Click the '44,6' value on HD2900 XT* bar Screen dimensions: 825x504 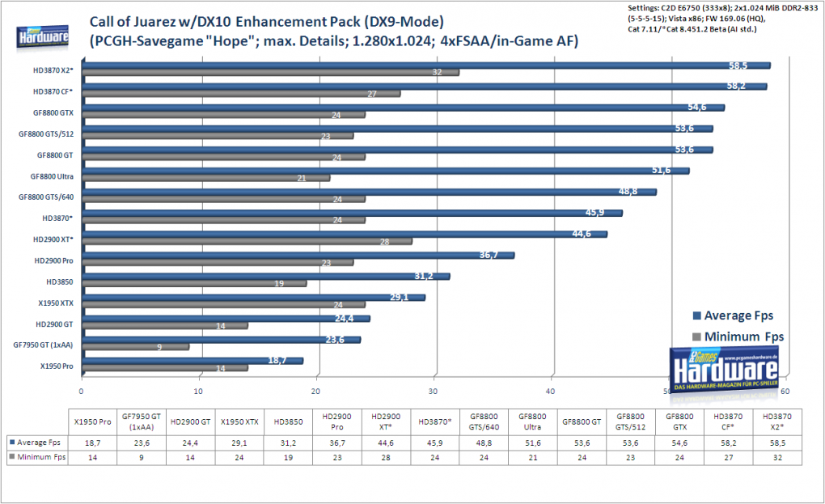pyautogui.click(x=582, y=234)
